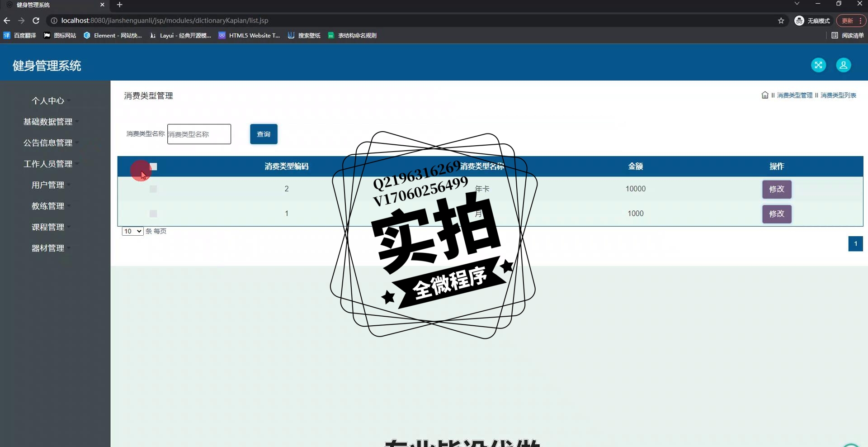Go back with browser back arrow
The width and height of the screenshot is (868, 447).
[x=7, y=20]
